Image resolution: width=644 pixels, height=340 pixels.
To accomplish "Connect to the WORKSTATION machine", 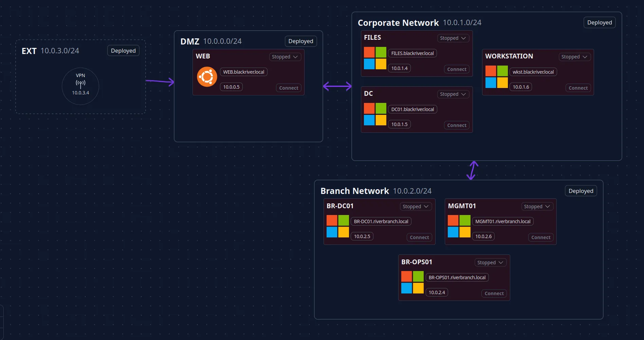I will (578, 88).
